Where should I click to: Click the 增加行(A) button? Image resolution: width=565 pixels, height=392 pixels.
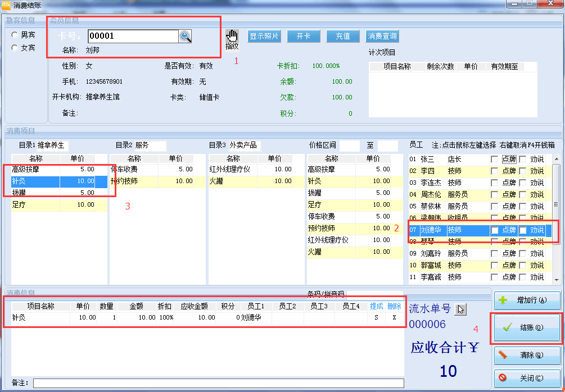(x=527, y=300)
